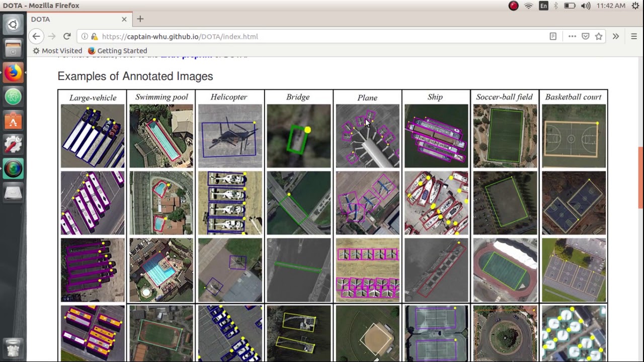The width and height of the screenshot is (644, 362).
Task: Click second-row Helicopter image with four helicopters
Action: tap(230, 203)
